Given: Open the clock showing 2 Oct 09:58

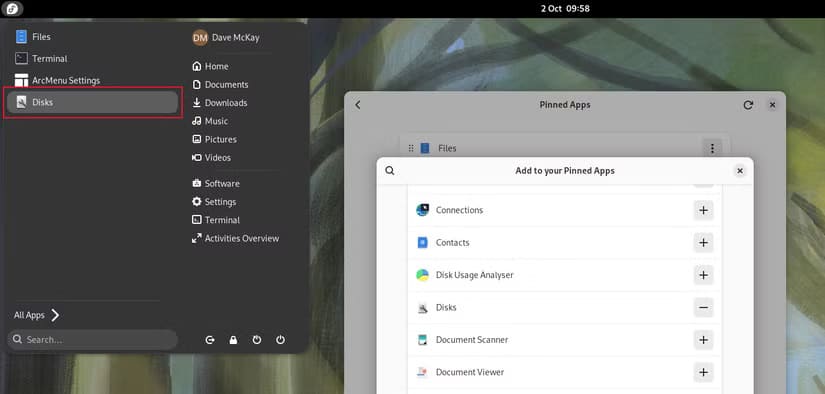Looking at the screenshot, I should tap(565, 8).
